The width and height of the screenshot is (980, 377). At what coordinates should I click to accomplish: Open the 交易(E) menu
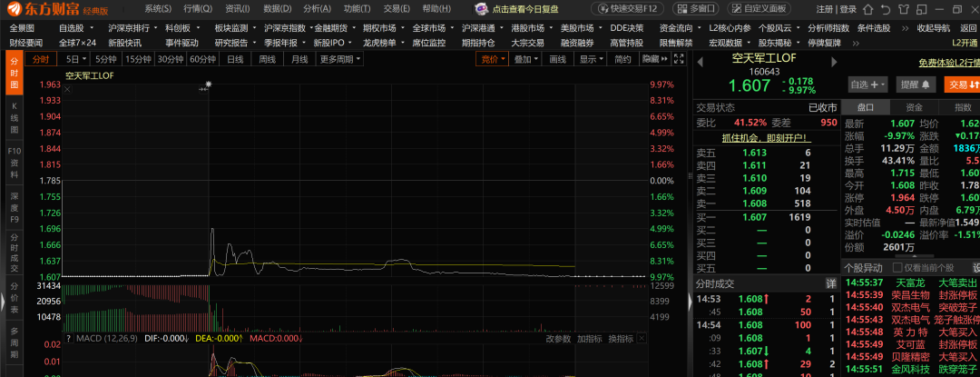coord(397,9)
